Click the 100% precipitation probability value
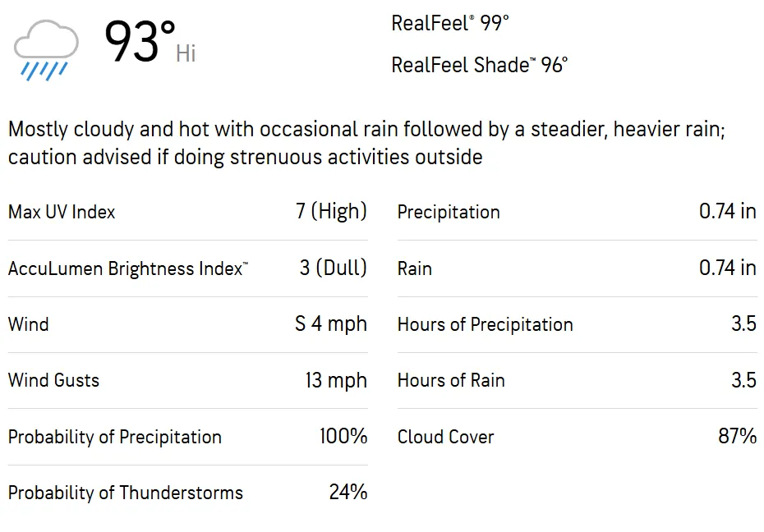This screenshot has height=532, width=764. point(343,437)
